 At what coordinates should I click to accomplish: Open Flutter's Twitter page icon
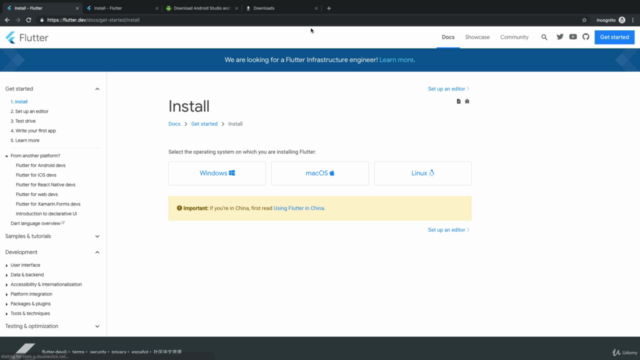click(560, 37)
